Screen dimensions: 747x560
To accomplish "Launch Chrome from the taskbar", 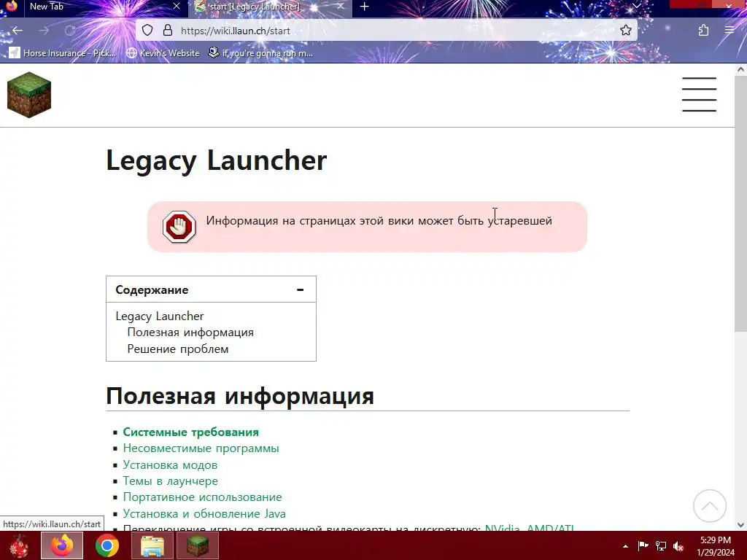I will point(107,545).
